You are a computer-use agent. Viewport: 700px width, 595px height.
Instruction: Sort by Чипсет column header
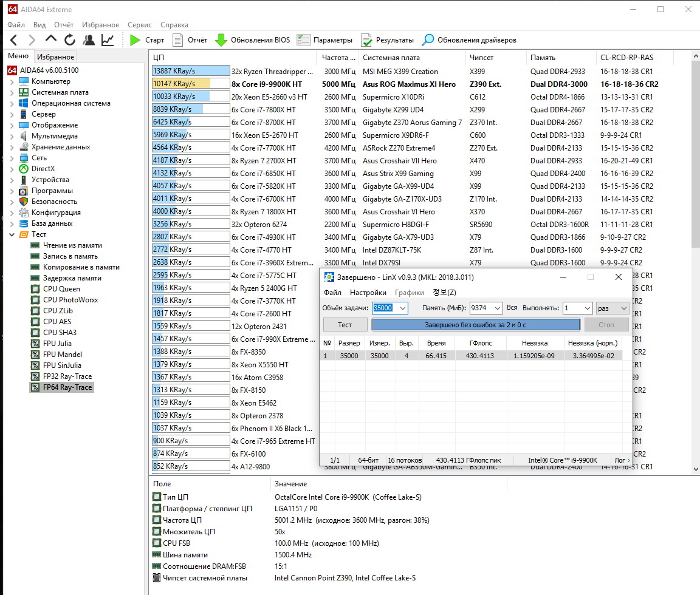[x=496, y=58]
